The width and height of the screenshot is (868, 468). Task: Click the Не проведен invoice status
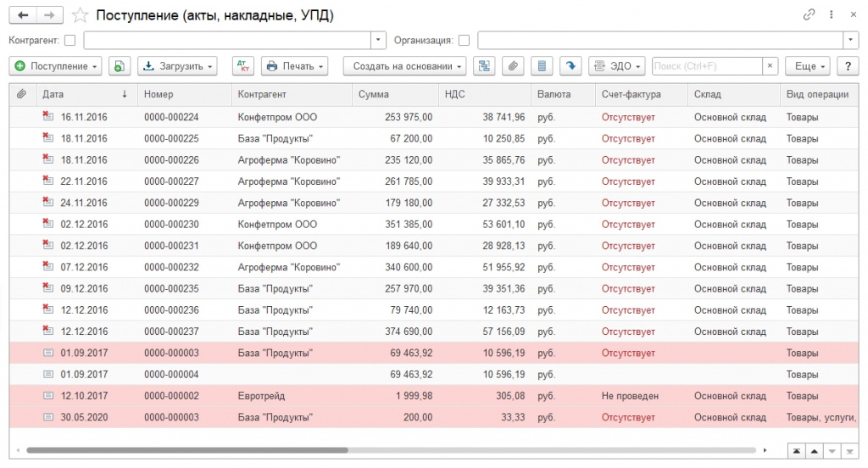click(630, 396)
